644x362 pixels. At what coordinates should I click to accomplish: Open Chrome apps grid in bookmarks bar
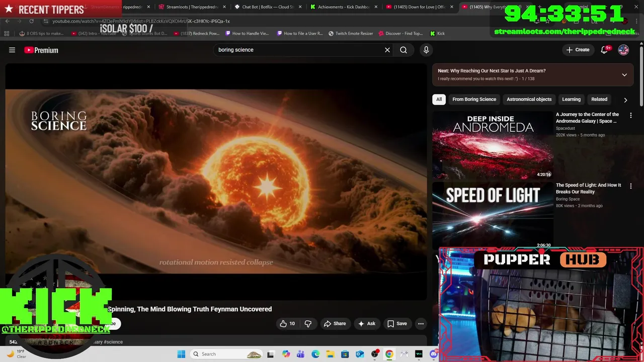[x=7, y=34]
